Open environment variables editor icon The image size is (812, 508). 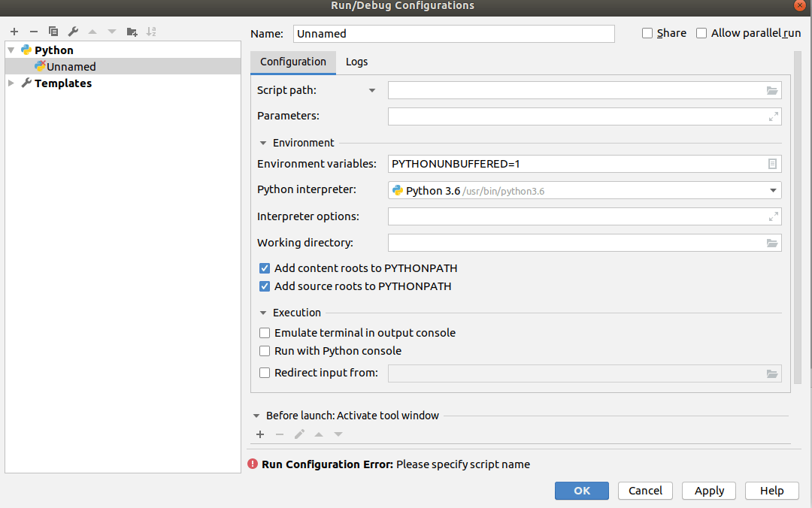point(772,164)
